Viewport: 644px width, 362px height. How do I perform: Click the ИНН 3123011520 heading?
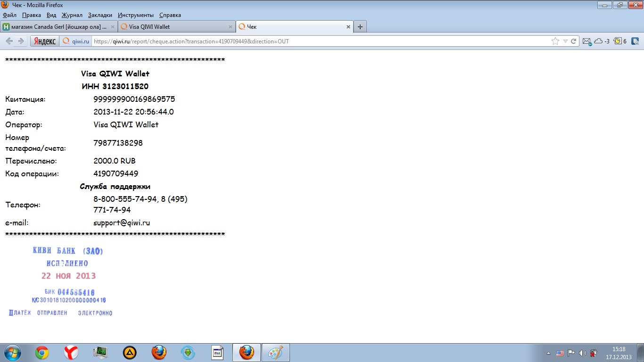click(x=115, y=86)
